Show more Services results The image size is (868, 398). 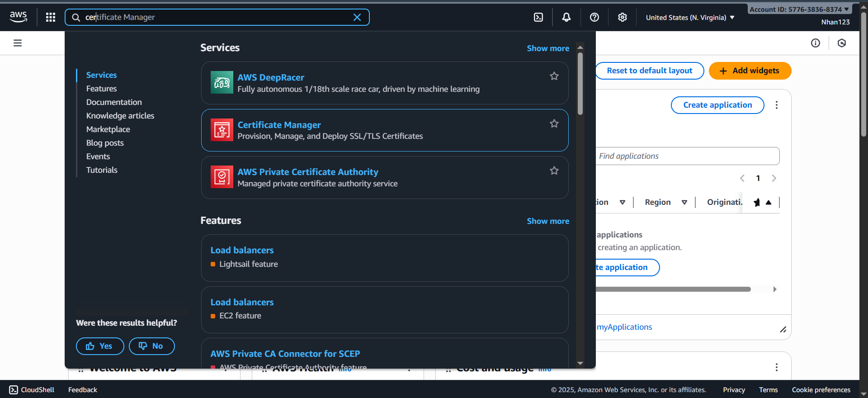pyautogui.click(x=548, y=48)
